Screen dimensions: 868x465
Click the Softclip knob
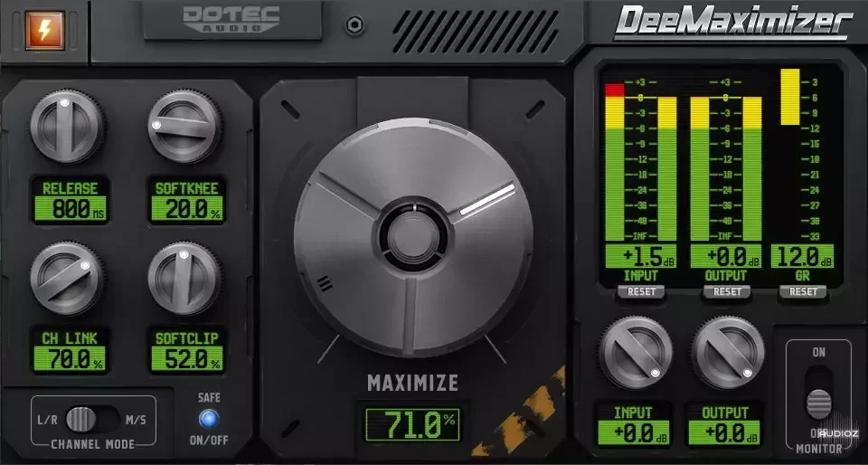[x=184, y=279]
